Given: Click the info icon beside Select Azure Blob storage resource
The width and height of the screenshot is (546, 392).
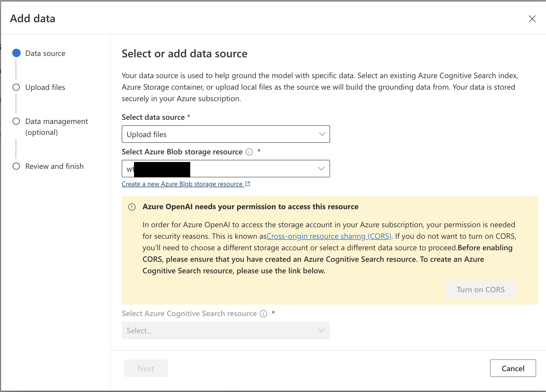Looking at the screenshot, I should (x=249, y=152).
